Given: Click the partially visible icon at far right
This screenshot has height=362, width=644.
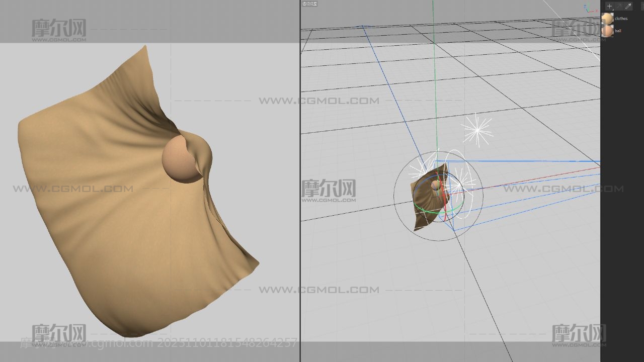Looking at the screenshot, I should (642, 6).
